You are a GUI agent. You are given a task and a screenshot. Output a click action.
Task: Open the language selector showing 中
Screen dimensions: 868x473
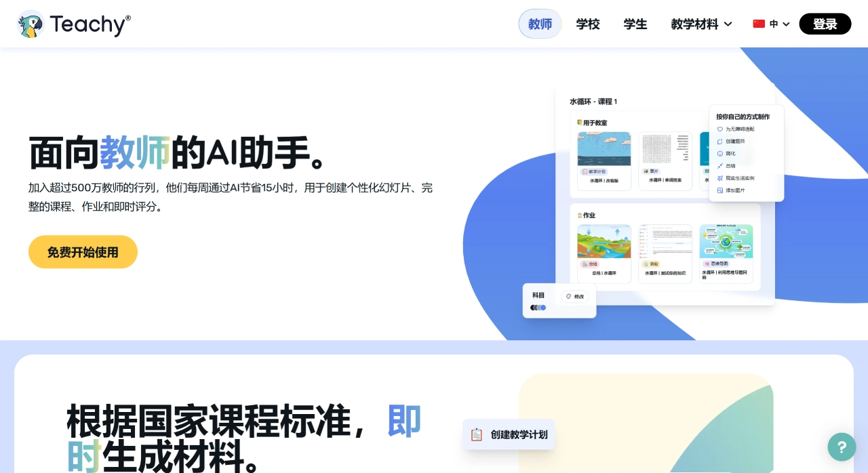coord(770,24)
